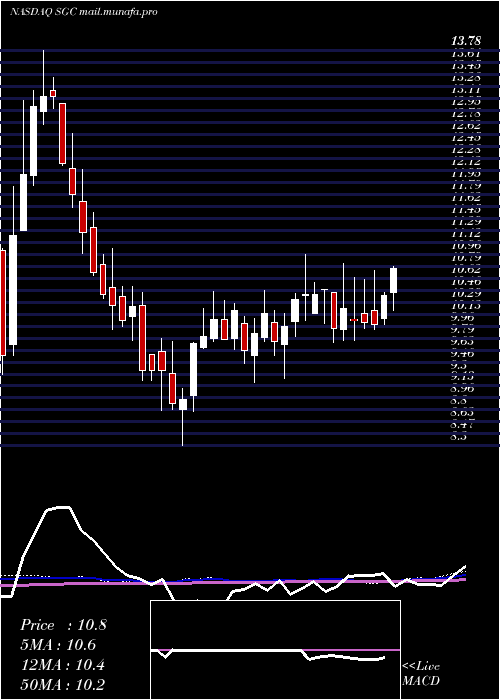The image size is (500, 700).
Task: Click the 10.29 price axis label
Action: tap(466, 294)
